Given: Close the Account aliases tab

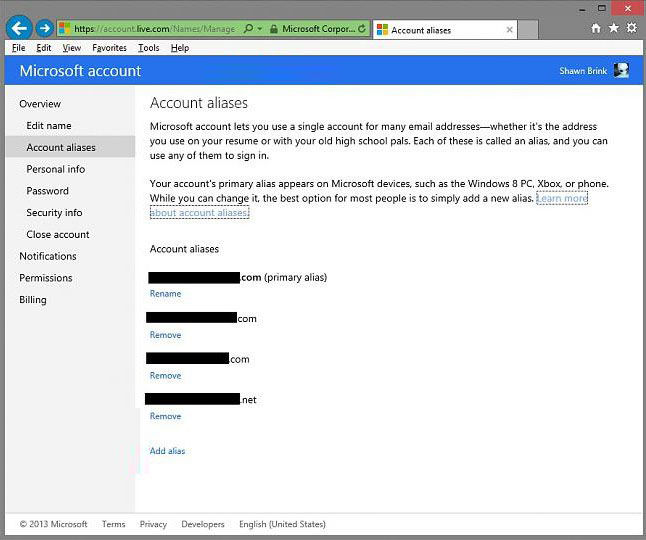Looking at the screenshot, I should [x=510, y=30].
